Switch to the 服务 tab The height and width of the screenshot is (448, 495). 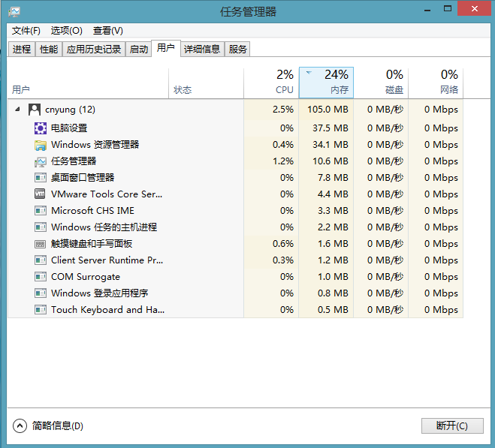[x=237, y=50]
